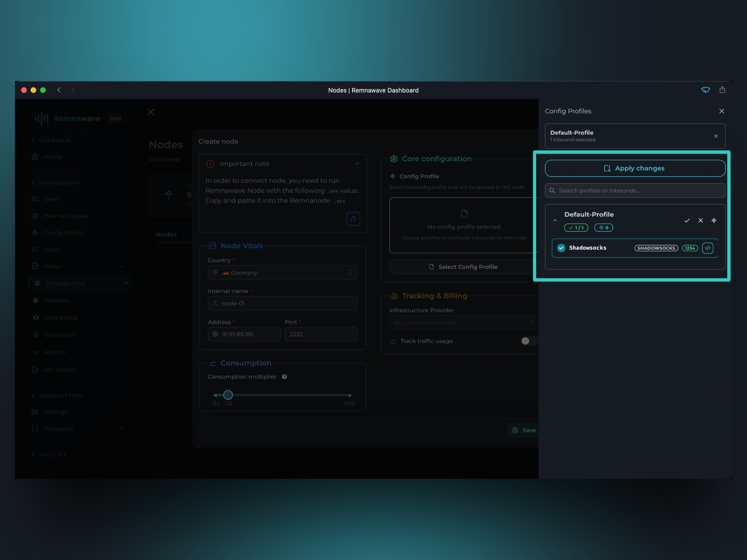This screenshot has width=747, height=560.
Task: Switch to the Statistics section under Nodes
Action: pyautogui.click(x=57, y=300)
